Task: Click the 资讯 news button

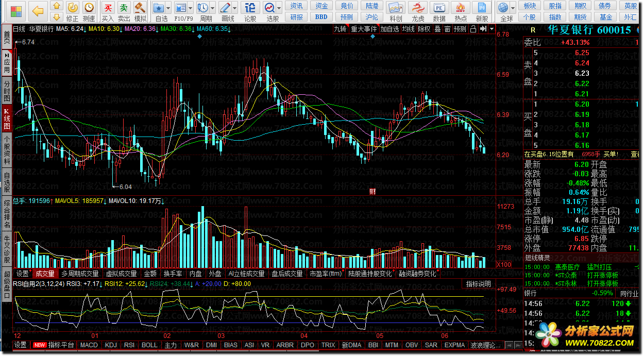Action: [296, 6]
